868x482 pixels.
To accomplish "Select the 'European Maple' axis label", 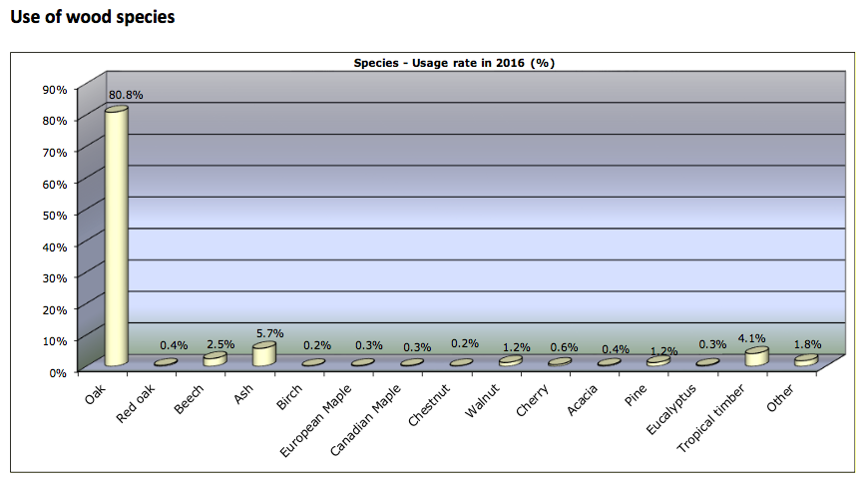I will pos(315,420).
